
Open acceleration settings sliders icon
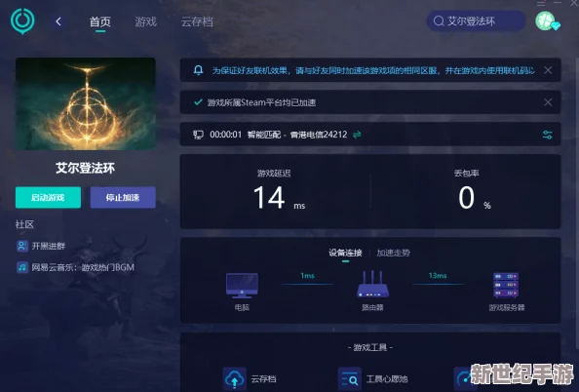547,135
